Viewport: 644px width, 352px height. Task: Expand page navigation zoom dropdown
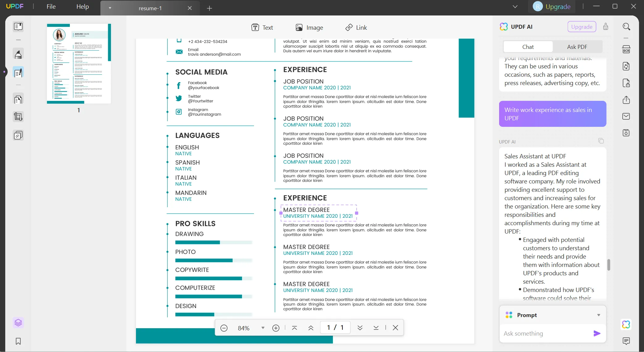pyautogui.click(x=263, y=327)
